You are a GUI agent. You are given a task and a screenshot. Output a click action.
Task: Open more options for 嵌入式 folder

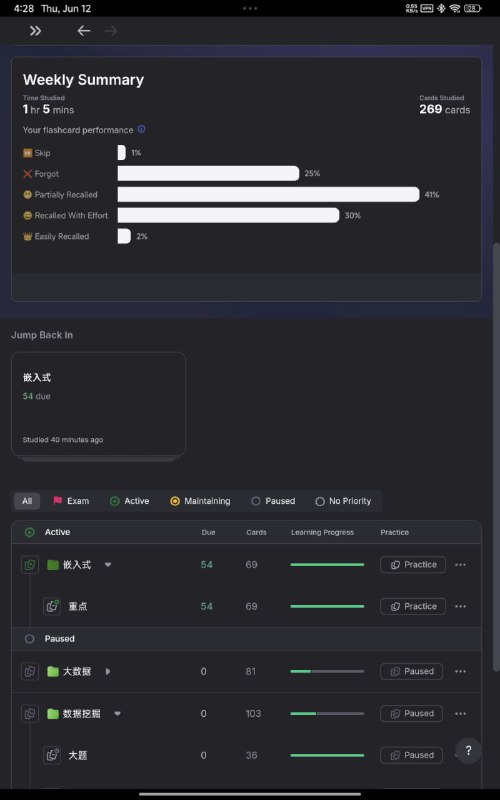click(460, 565)
